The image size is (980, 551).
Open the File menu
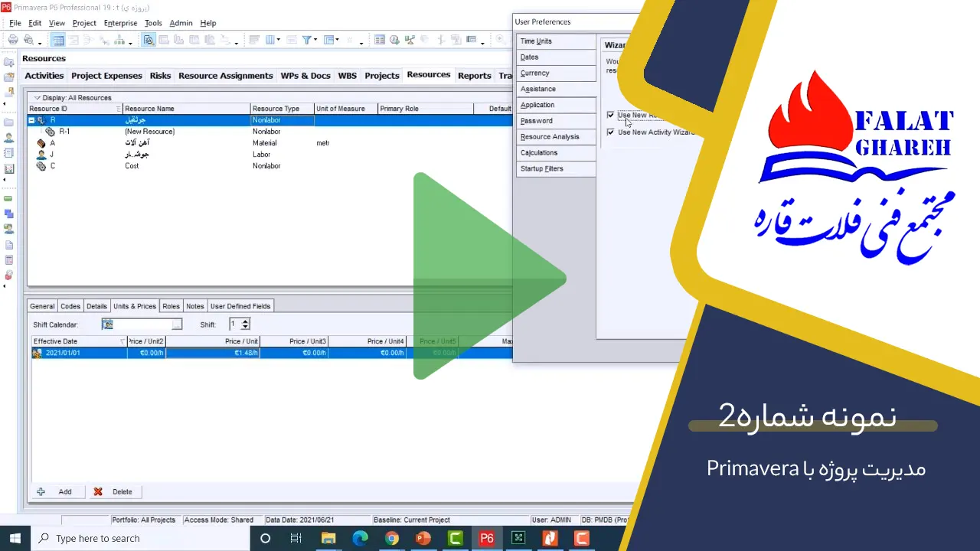point(15,23)
